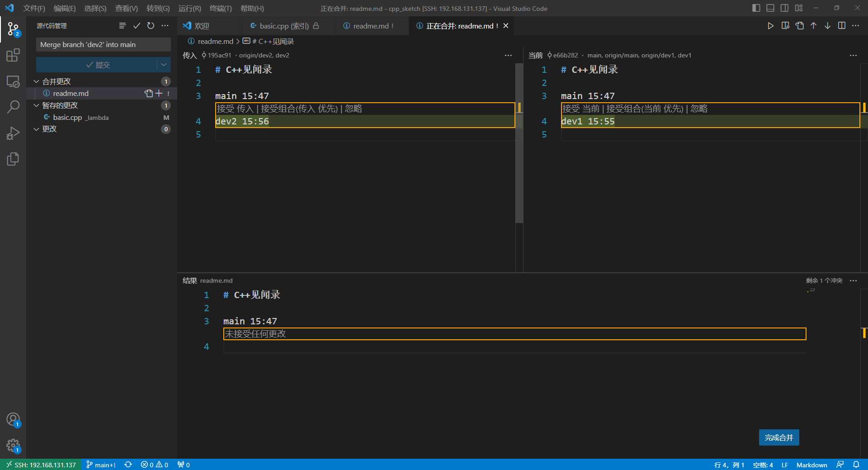868x470 pixels.
Task: Click run icon in editor toolbar
Action: point(770,26)
